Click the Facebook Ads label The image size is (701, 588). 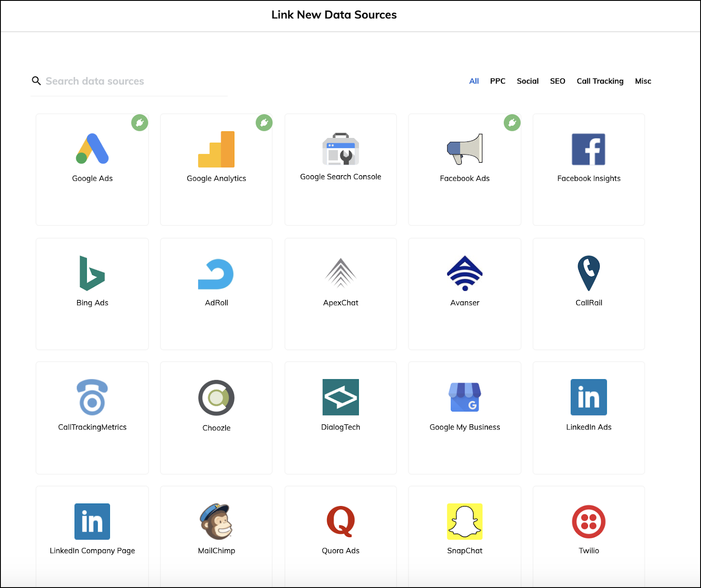[x=464, y=178]
